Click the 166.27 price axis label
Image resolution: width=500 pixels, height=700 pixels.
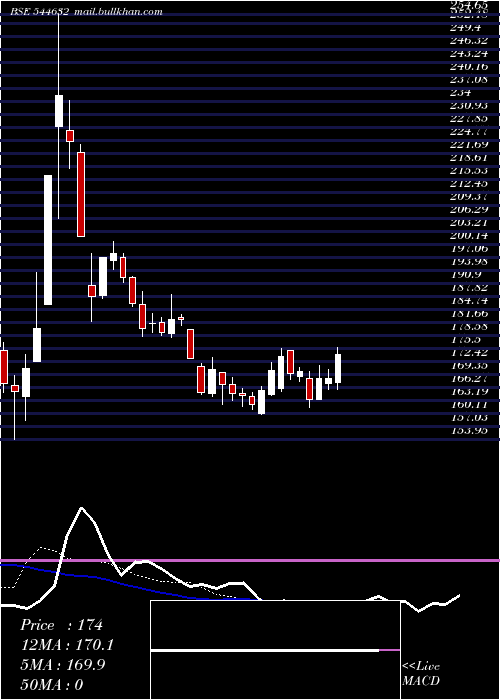[x=469, y=378]
